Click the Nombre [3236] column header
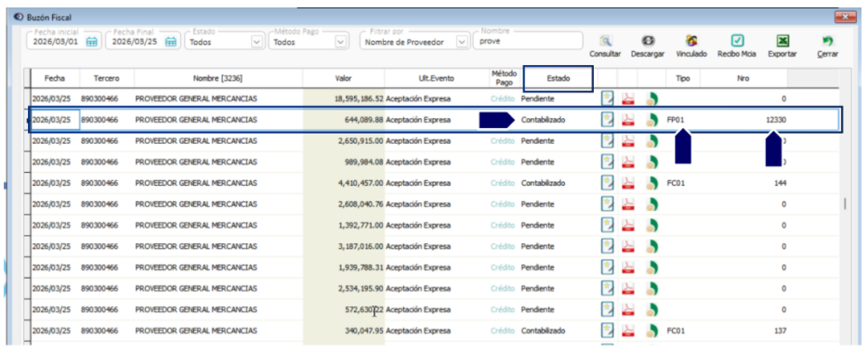This screenshot has width=868, height=351. [x=218, y=79]
